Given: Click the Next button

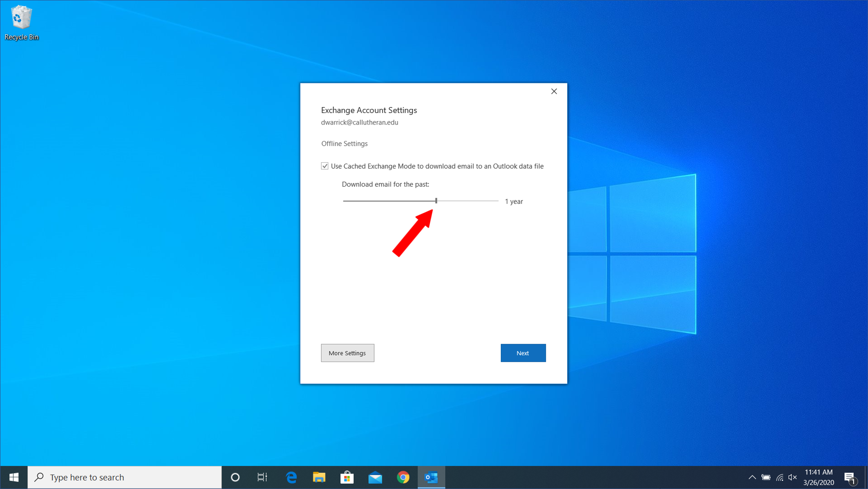Looking at the screenshot, I should (523, 353).
